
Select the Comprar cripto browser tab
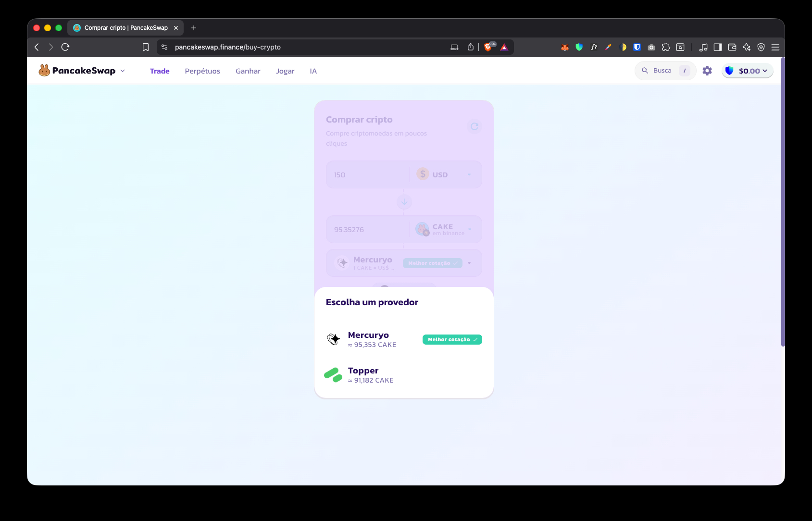tap(125, 28)
